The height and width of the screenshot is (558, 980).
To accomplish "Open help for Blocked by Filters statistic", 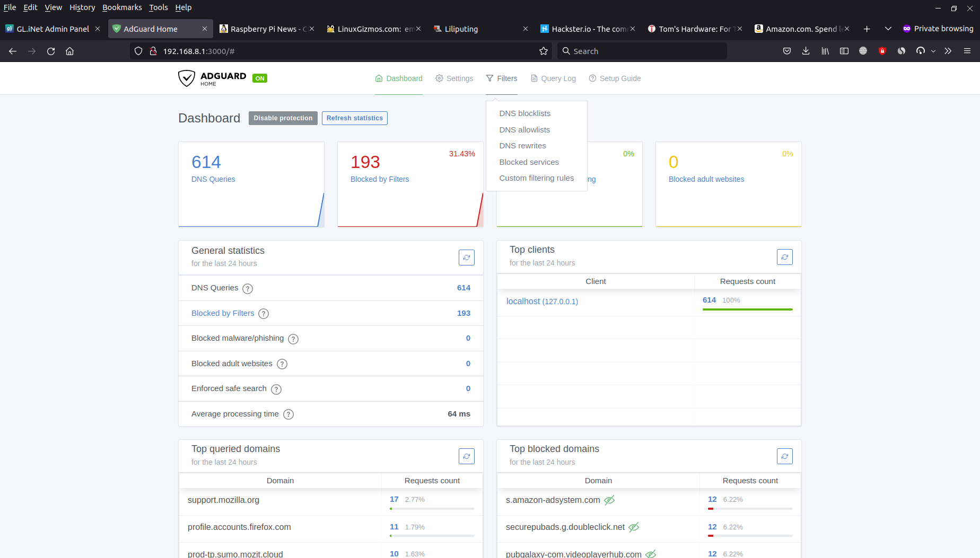I will tap(264, 314).
